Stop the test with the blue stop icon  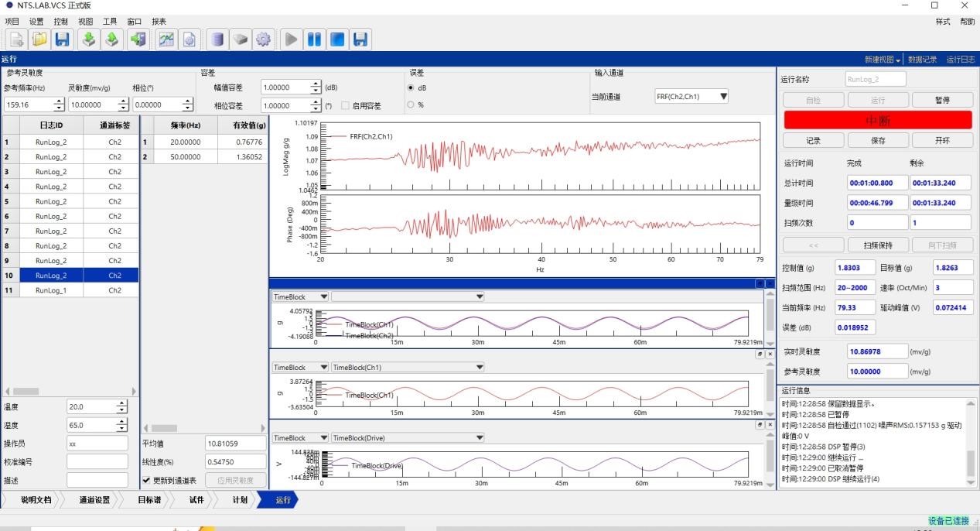[337, 39]
